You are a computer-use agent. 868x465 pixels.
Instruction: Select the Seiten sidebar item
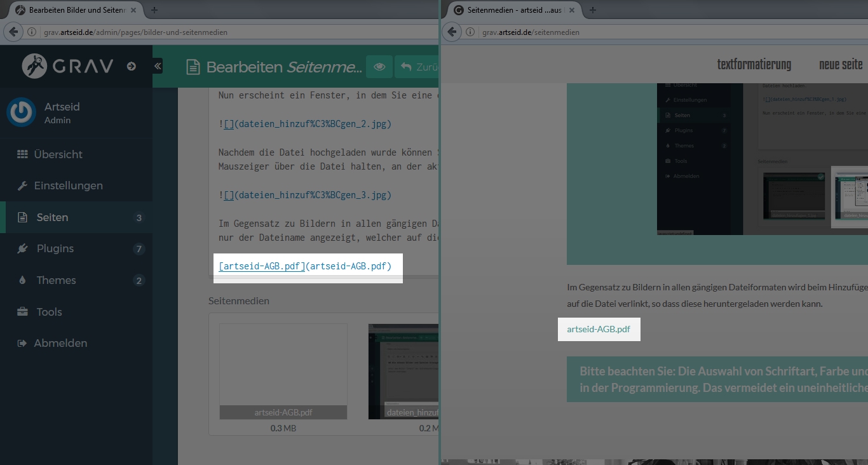coord(52,217)
